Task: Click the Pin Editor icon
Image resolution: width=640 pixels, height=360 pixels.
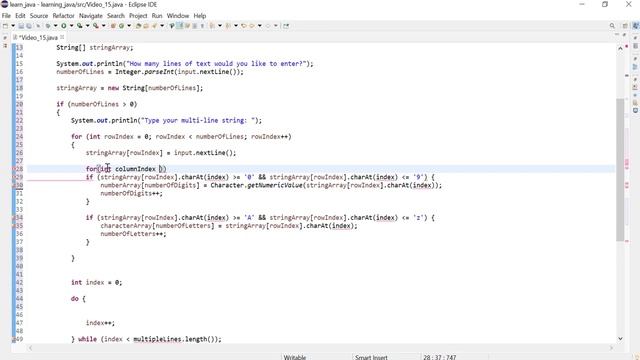Action: [x=286, y=26]
